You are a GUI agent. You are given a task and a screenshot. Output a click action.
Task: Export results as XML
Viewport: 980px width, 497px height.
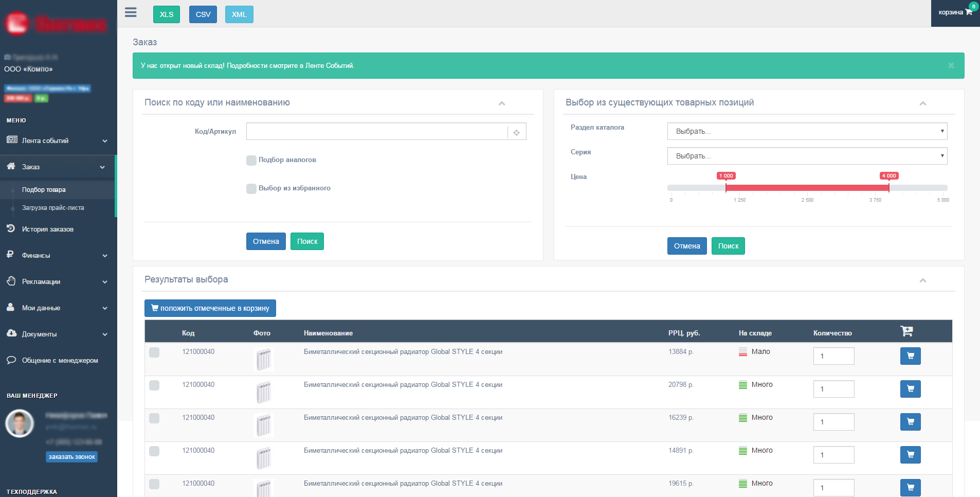click(239, 14)
